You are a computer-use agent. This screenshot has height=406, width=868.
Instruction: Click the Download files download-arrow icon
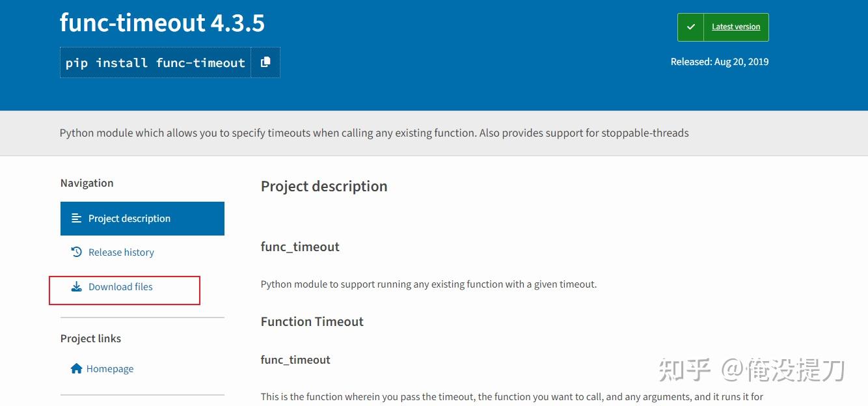[76, 286]
